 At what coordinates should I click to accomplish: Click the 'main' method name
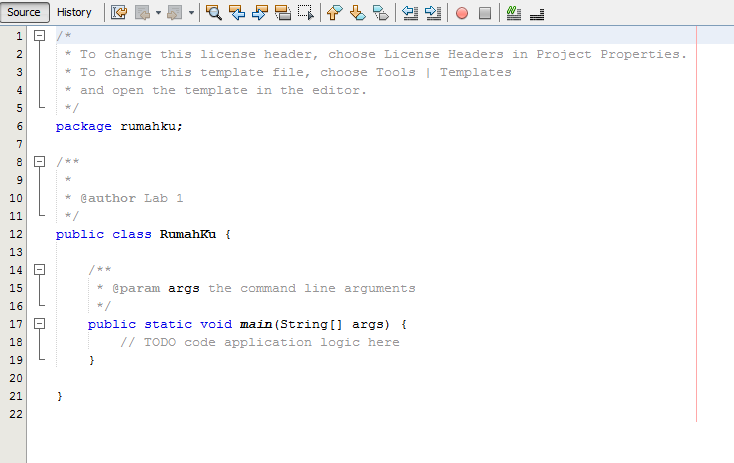point(256,324)
